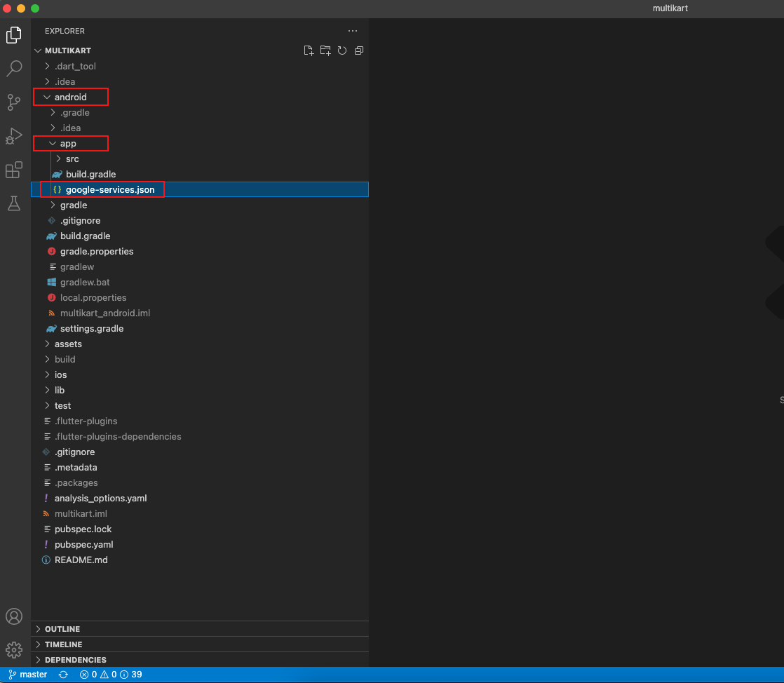Expand the gradle folder

[x=200, y=205]
